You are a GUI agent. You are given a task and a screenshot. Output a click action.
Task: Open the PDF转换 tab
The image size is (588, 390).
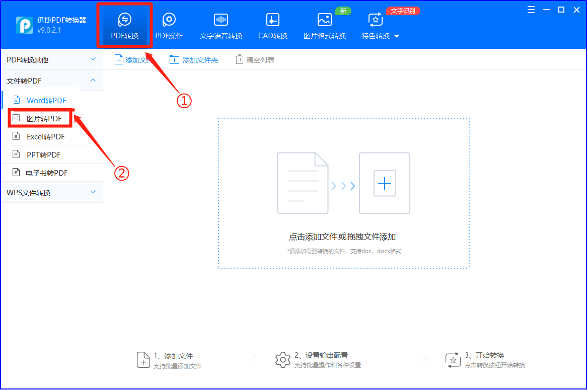124,26
